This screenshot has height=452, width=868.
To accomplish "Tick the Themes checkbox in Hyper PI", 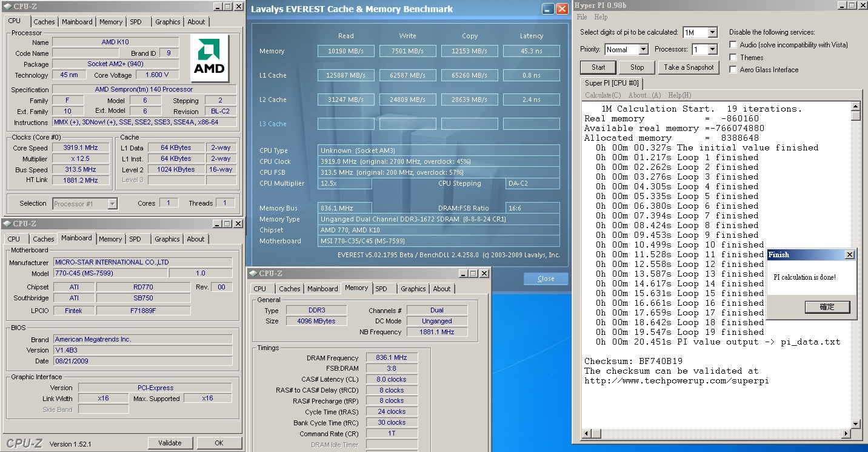I will (733, 58).
